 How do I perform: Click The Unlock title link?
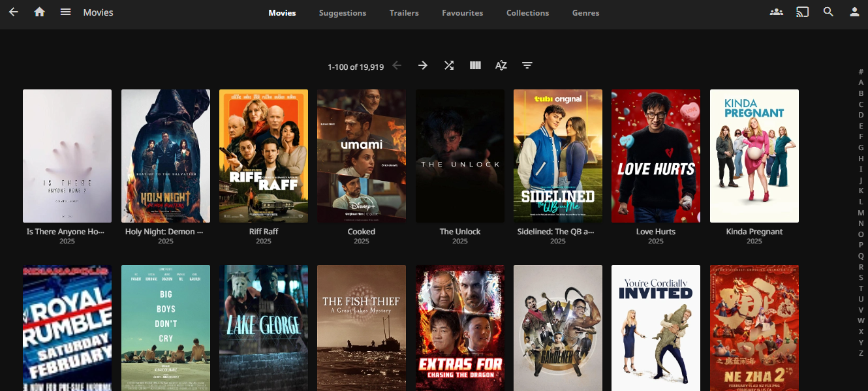(460, 232)
